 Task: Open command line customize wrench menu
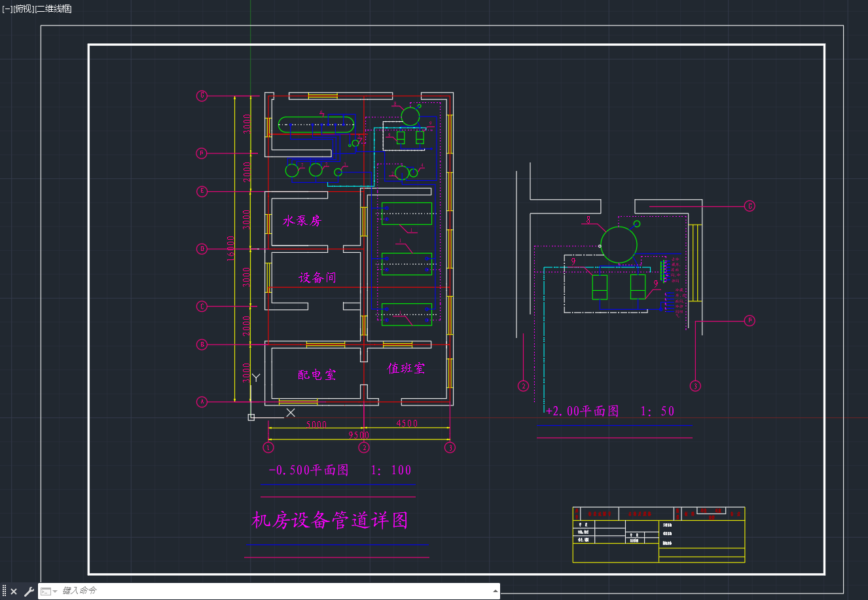point(28,591)
